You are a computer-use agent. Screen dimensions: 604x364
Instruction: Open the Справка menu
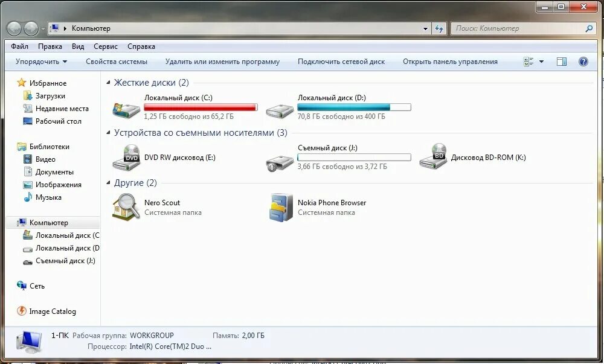(x=141, y=46)
